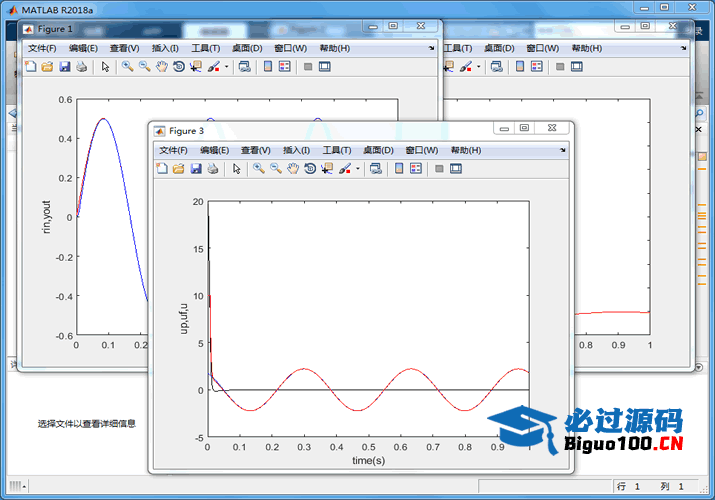Print Figure 3 via the printer icon

coord(213,169)
